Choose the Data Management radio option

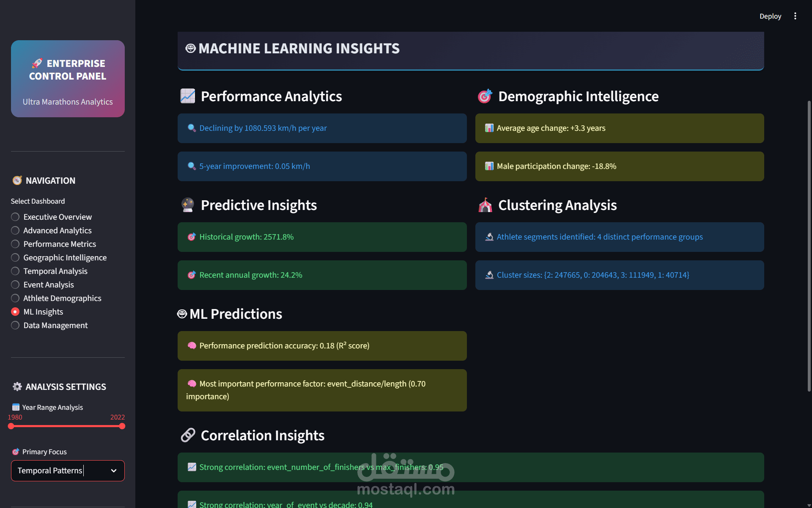click(x=15, y=325)
